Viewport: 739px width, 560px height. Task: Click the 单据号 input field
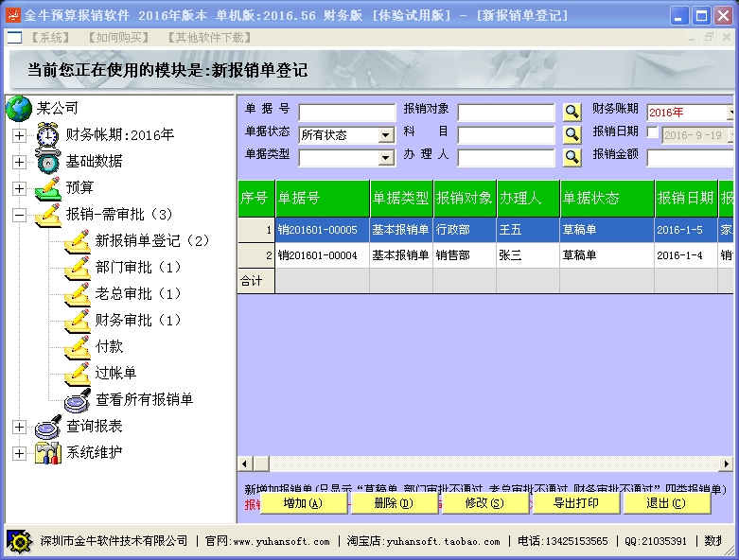347,113
